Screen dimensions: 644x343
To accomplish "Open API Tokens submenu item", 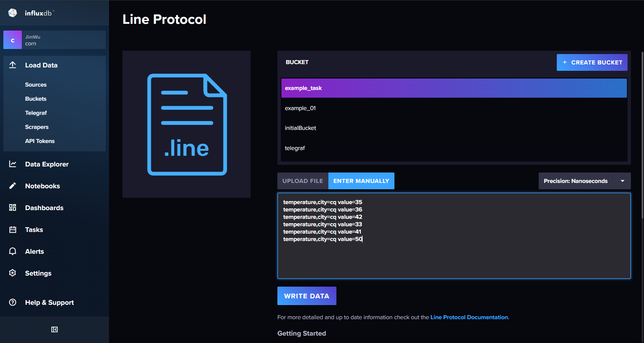I will tap(40, 141).
